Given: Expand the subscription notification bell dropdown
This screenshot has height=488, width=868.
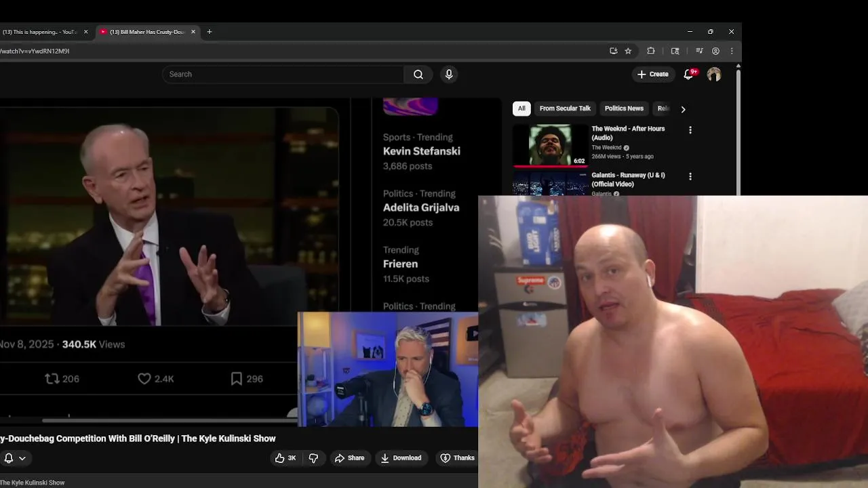Looking at the screenshot, I should (14, 458).
